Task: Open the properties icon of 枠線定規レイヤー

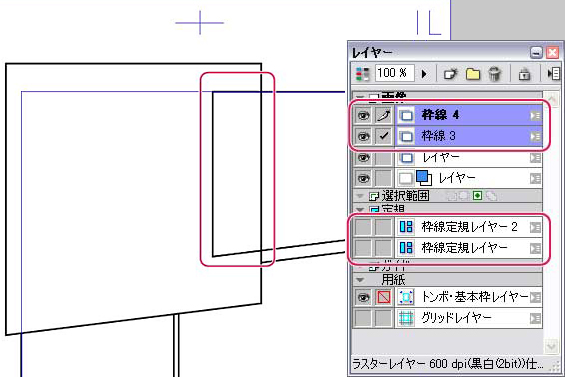Action: point(535,248)
